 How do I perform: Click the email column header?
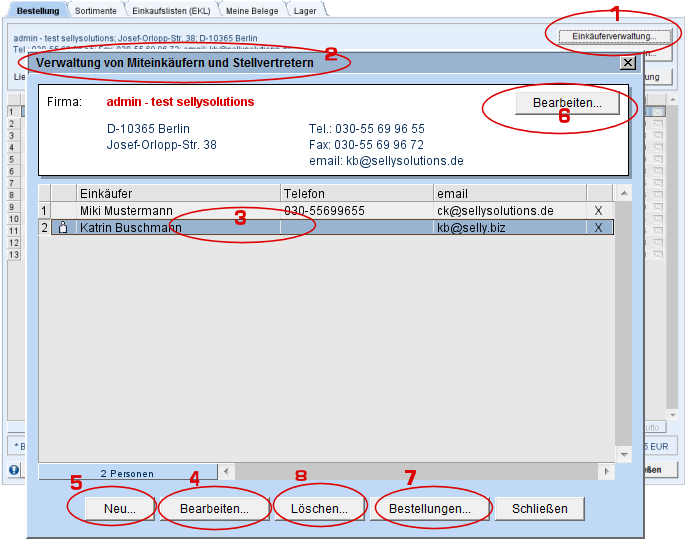[x=510, y=193]
